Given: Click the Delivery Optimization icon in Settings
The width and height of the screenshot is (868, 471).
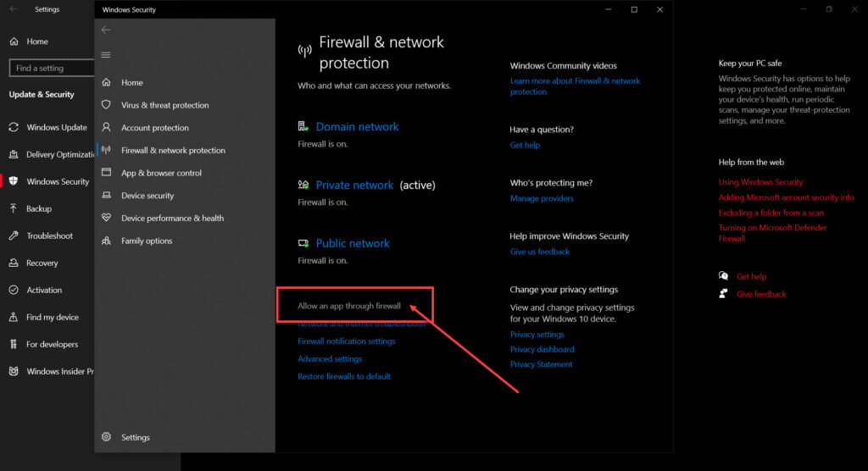Looking at the screenshot, I should (14, 154).
